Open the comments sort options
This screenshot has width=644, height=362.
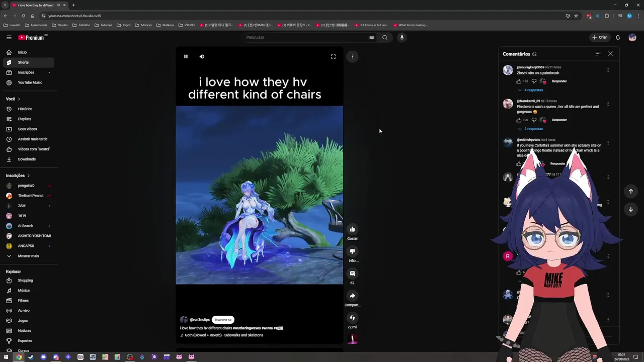tap(598, 54)
